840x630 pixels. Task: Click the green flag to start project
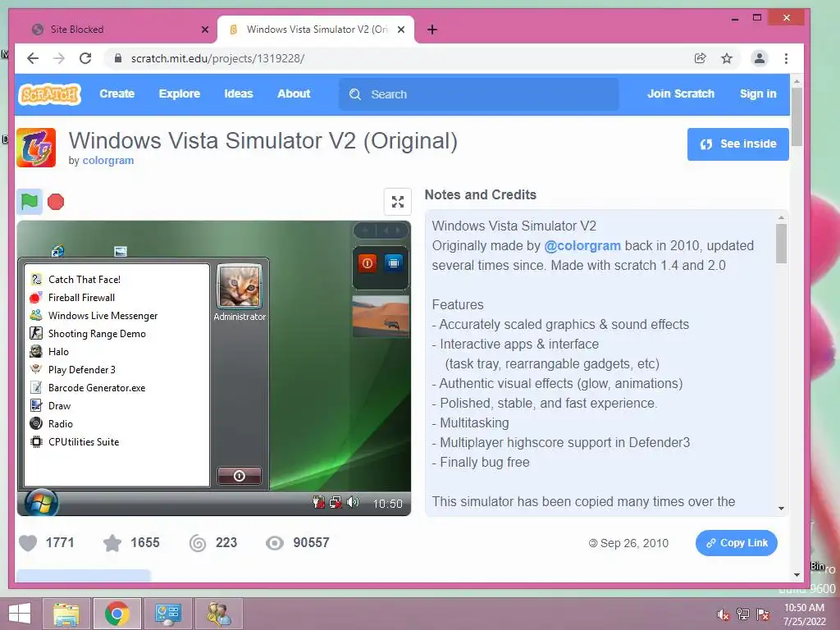(x=30, y=202)
